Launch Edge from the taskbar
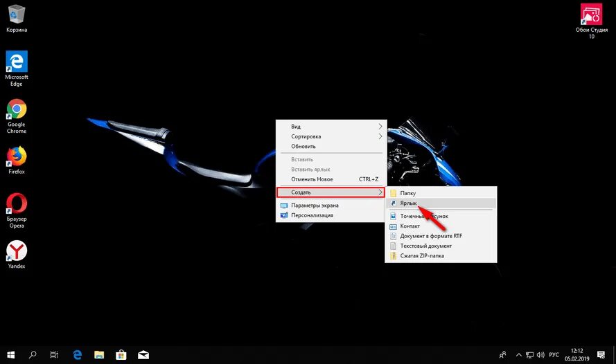616x364 pixels. click(x=78, y=354)
